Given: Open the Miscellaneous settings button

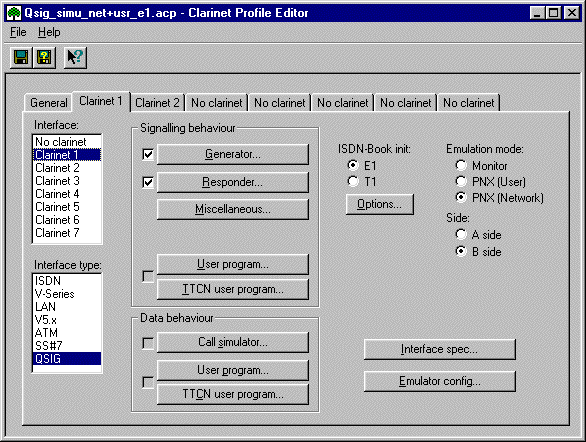Looking at the screenshot, I should [232, 209].
